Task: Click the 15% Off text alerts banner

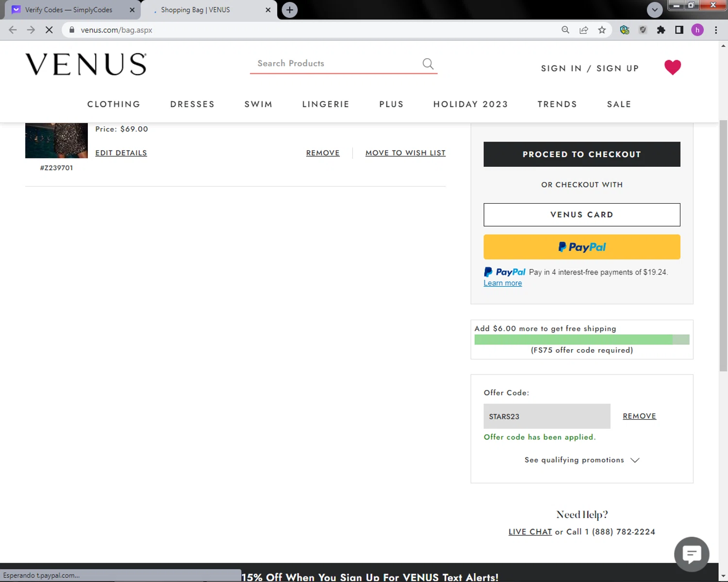Action: 370,577
